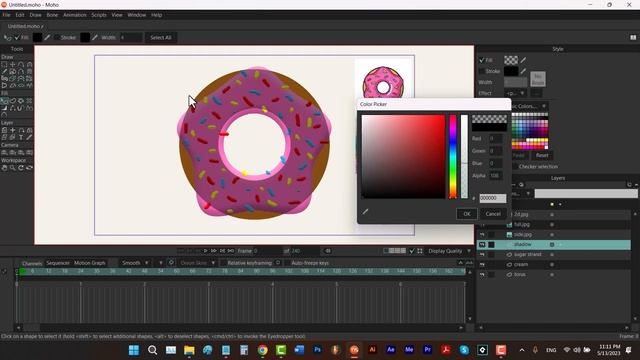Click the No Brush button in Style panel

[538, 79]
